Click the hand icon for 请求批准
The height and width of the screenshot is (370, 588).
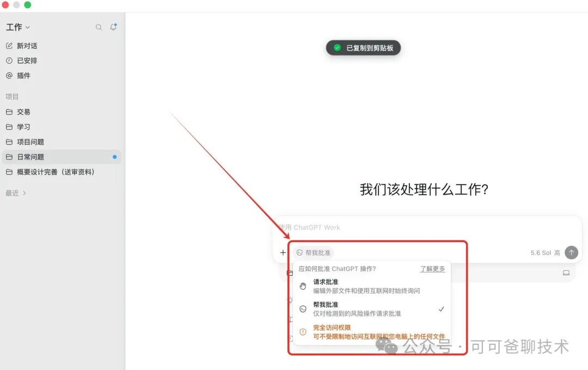(x=303, y=286)
